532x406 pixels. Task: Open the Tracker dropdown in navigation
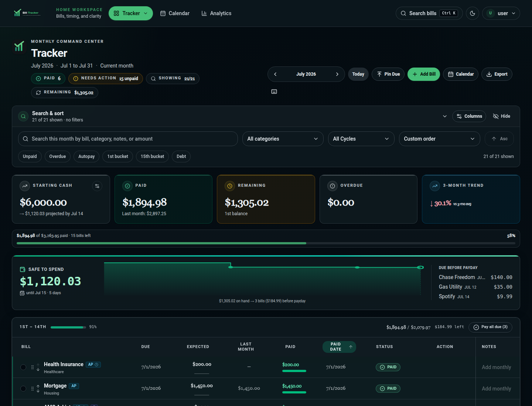click(131, 13)
